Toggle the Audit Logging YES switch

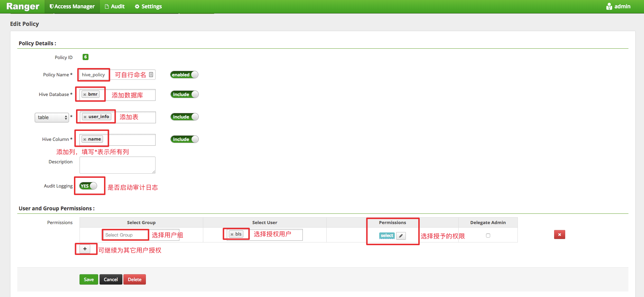[88, 186]
